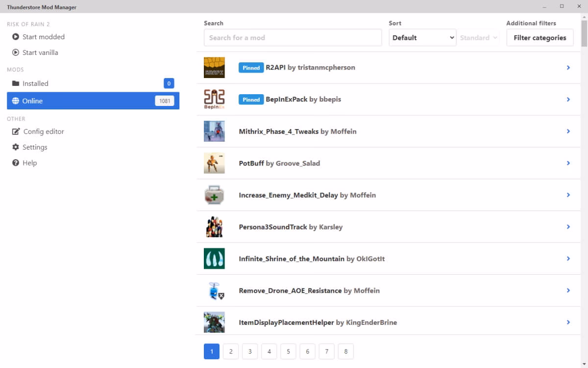Click the Installed count badge 0
Image resolution: width=588 pixels, height=368 pixels.
pos(169,83)
